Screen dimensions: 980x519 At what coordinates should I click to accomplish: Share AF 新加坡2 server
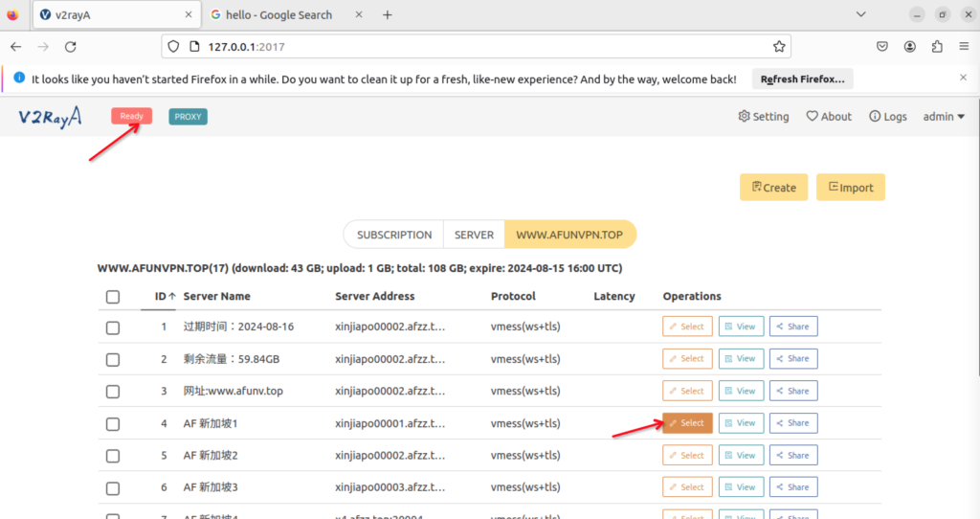pyautogui.click(x=793, y=455)
